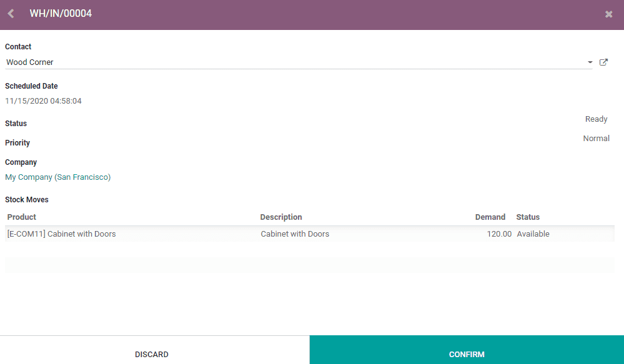This screenshot has width=624, height=364.
Task: Click the Stock Moves section label
Action: tap(27, 200)
